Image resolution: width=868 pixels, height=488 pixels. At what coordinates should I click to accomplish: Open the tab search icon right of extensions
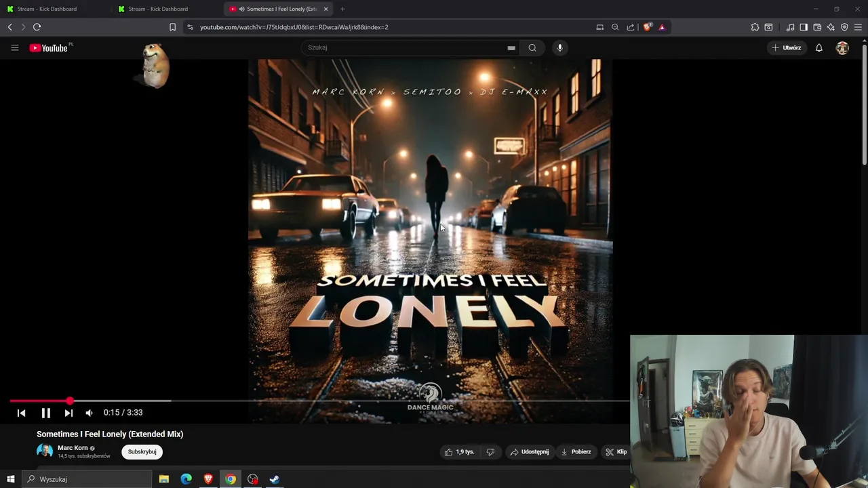click(x=768, y=27)
